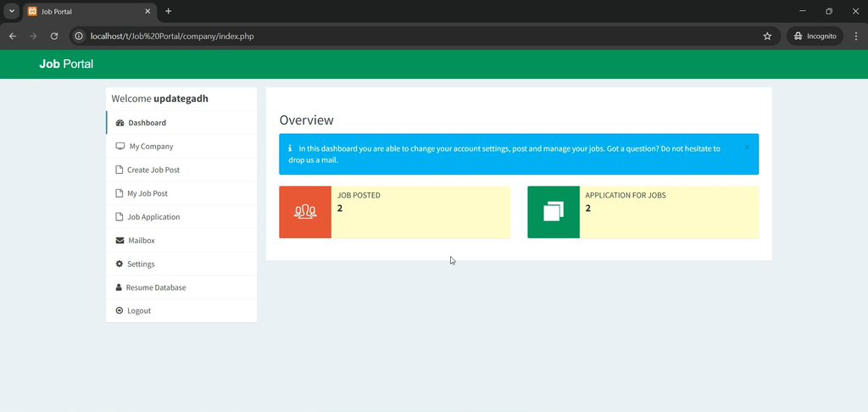Go forward with the forward arrow

tap(33, 36)
